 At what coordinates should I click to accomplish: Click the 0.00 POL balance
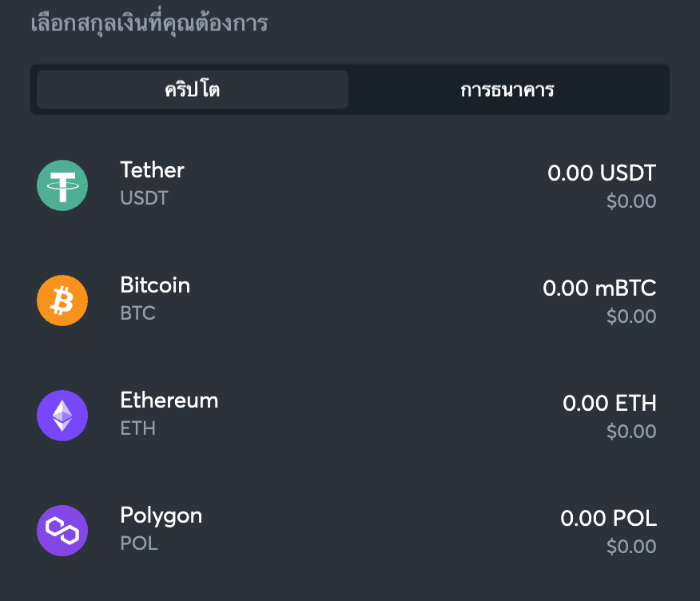pos(608,518)
